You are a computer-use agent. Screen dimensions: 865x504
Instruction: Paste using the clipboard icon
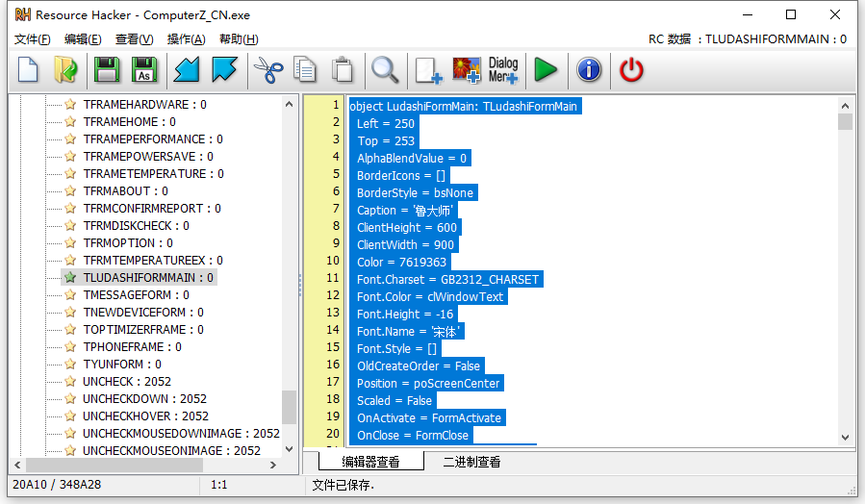coord(342,70)
